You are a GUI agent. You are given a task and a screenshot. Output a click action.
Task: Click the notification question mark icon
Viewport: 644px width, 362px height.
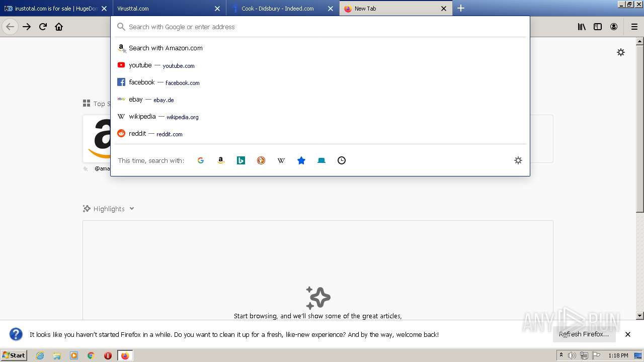(x=16, y=334)
